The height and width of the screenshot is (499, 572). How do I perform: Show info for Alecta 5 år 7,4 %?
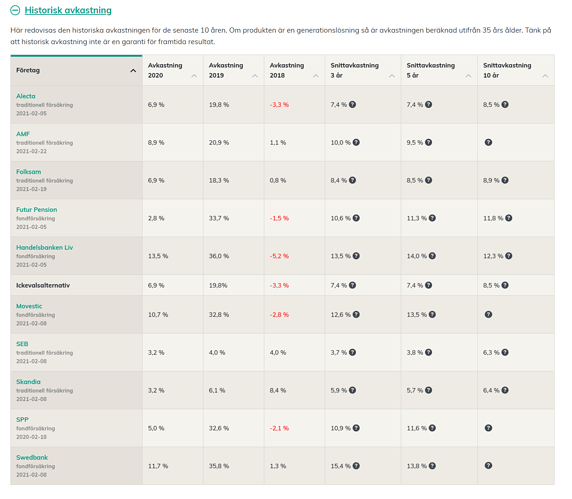click(429, 104)
